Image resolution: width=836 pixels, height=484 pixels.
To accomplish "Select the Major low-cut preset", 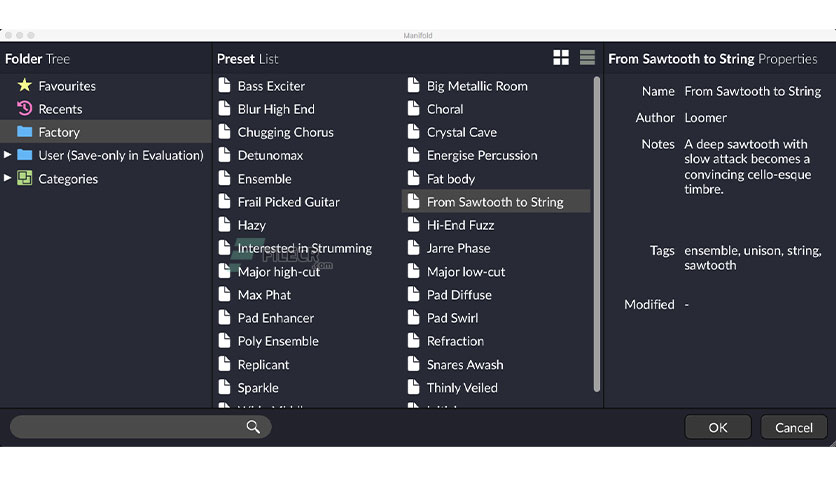I will 465,272.
